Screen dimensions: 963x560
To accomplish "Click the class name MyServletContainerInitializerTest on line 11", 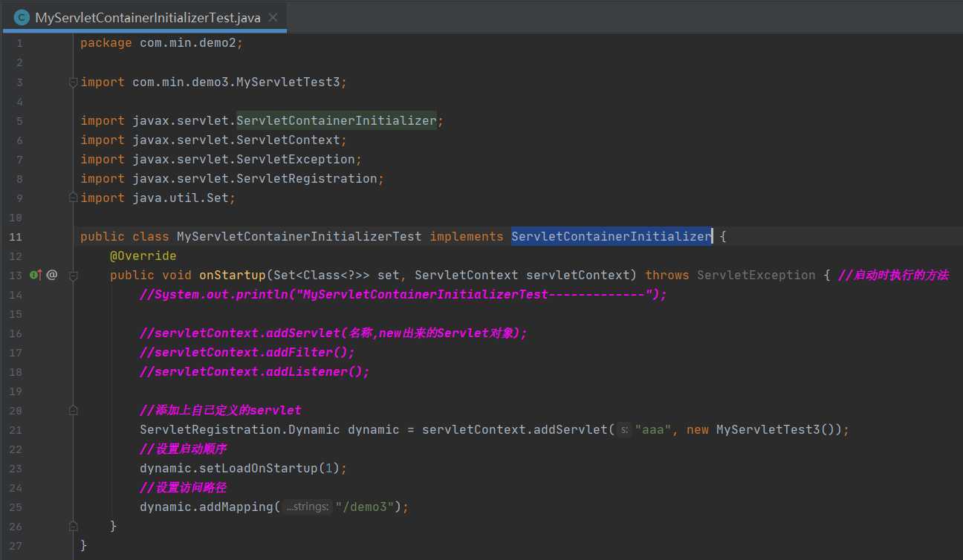I will (299, 236).
